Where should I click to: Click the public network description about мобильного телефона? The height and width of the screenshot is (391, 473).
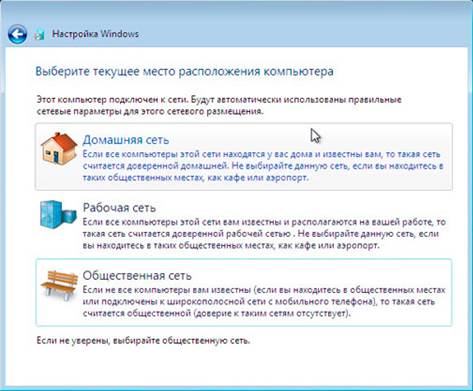click(264, 302)
